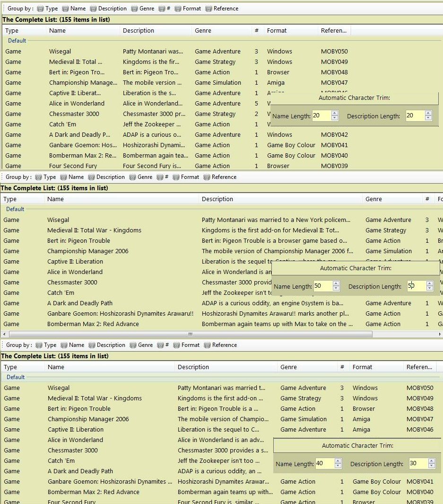The width and height of the screenshot is (443, 504).
Task: Collapse the Default group in the bottom list
Action: (x=16, y=377)
